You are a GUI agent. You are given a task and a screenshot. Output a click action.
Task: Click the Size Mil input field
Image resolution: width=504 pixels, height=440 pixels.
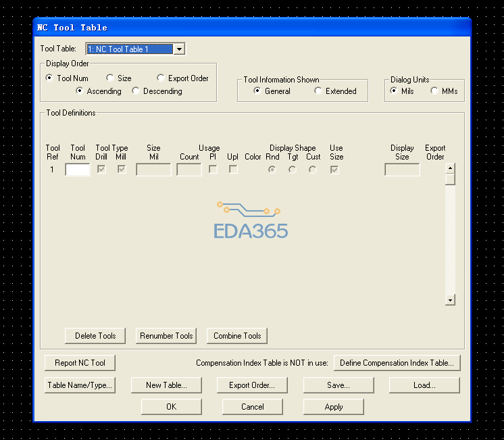point(153,170)
